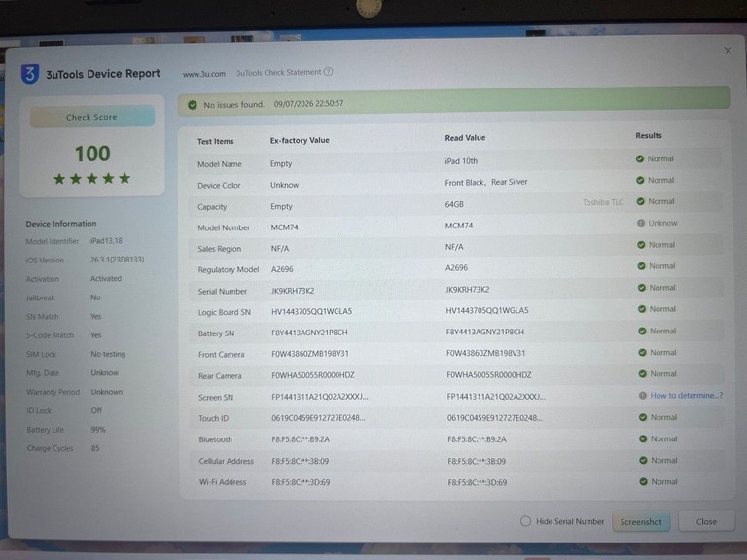This screenshot has width=747, height=560.
Task: Open the Check Statement help question icon
Action: (328, 72)
